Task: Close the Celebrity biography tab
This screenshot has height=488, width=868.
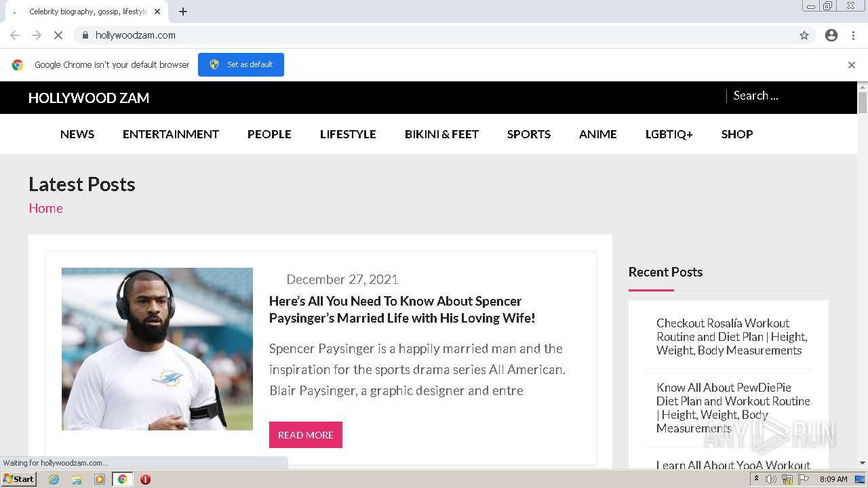Action: click(x=157, y=12)
